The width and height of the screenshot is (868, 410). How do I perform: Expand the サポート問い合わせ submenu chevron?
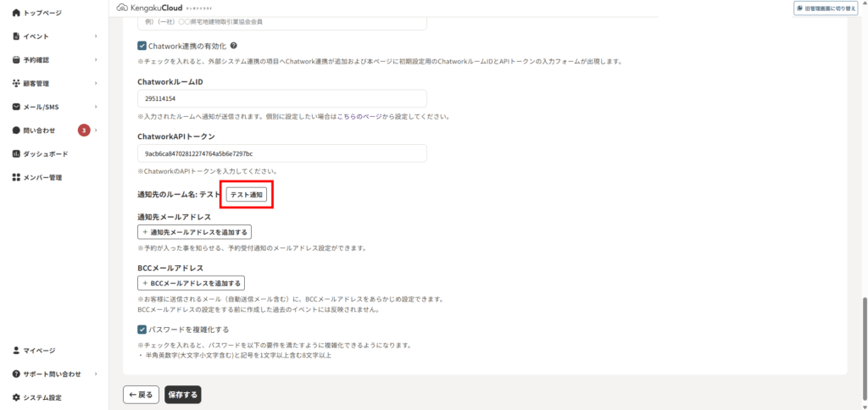coord(96,374)
